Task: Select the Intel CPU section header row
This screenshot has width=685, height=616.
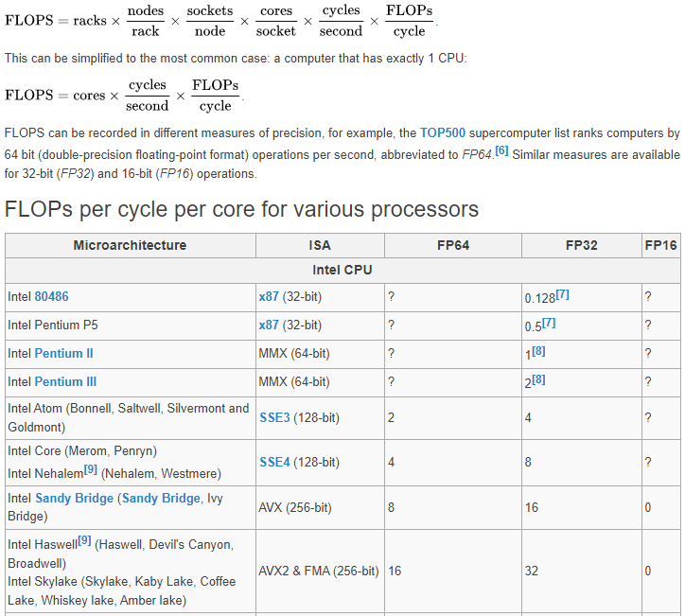Action: click(x=342, y=271)
